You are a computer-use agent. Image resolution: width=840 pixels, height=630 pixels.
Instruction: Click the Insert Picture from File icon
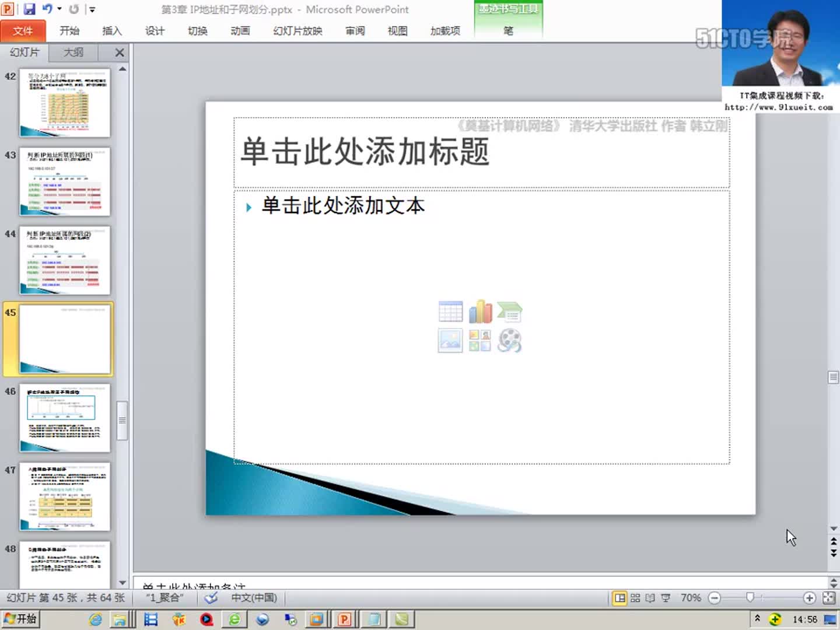(450, 341)
